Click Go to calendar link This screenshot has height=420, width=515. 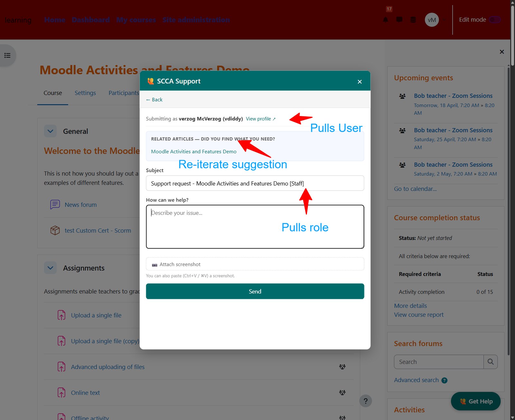tap(415, 189)
